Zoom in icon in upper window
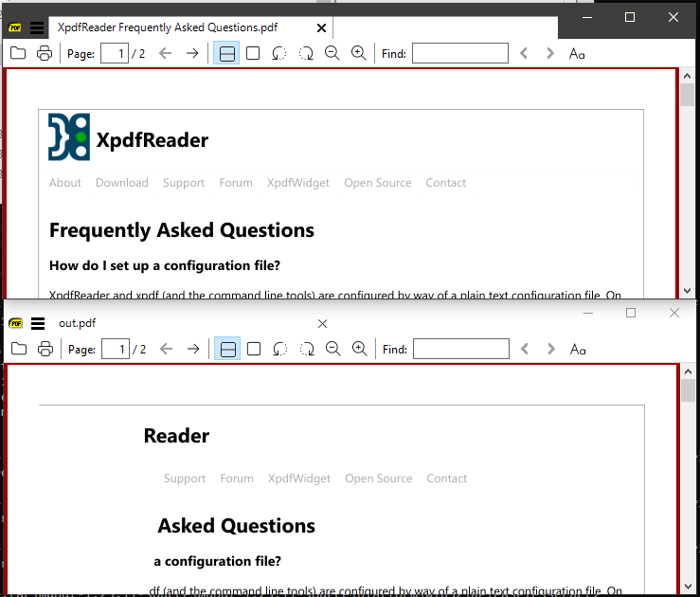The width and height of the screenshot is (700, 597). pos(358,53)
